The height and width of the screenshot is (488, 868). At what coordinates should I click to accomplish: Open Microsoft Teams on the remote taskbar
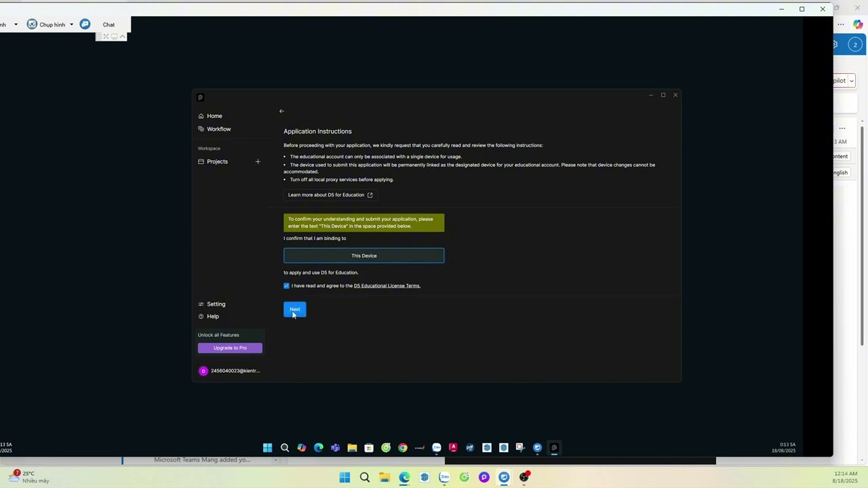[x=335, y=447]
